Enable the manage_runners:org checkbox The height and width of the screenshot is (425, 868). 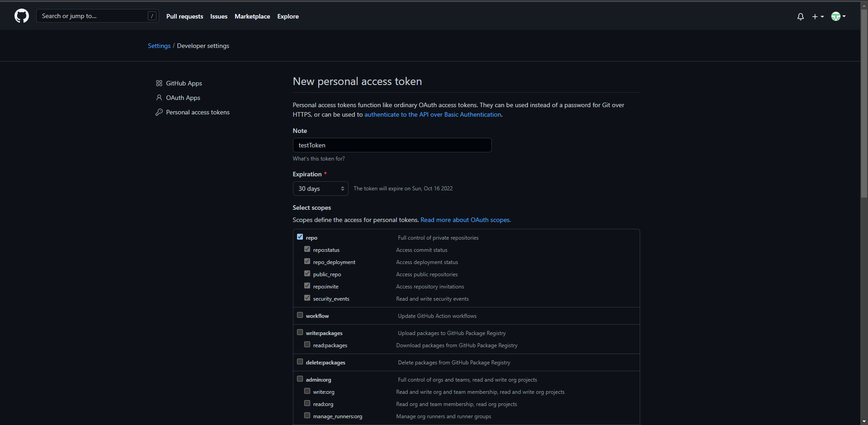coord(307,416)
